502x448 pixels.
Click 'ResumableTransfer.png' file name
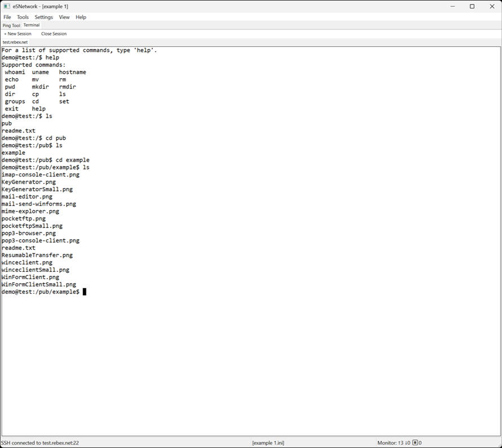click(37, 255)
